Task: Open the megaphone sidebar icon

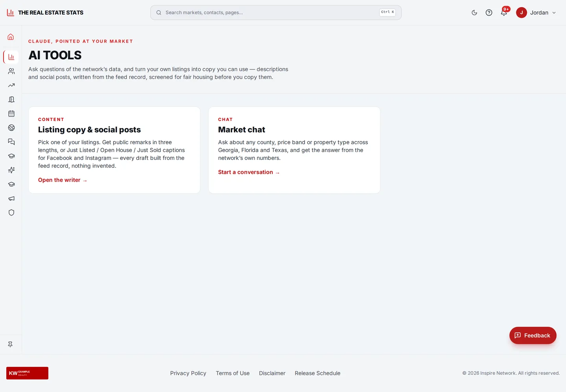Action: tap(11, 198)
